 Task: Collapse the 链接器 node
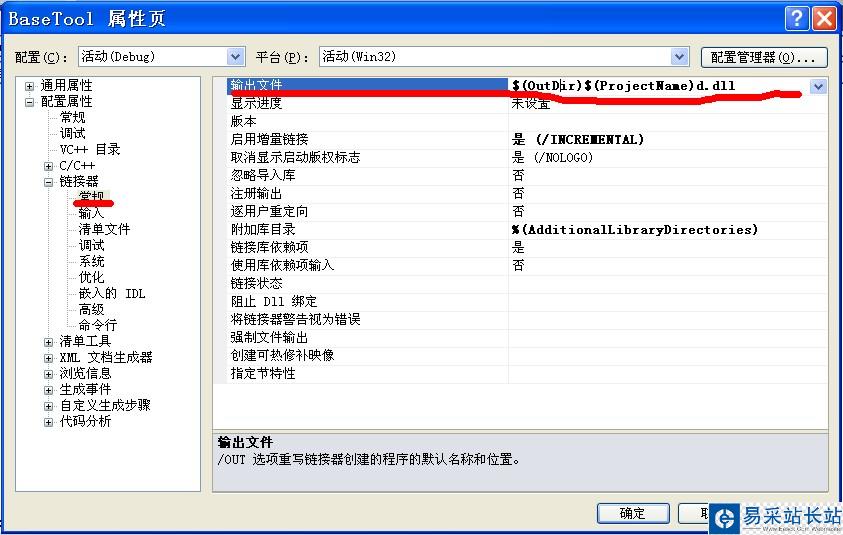pyautogui.click(x=48, y=182)
